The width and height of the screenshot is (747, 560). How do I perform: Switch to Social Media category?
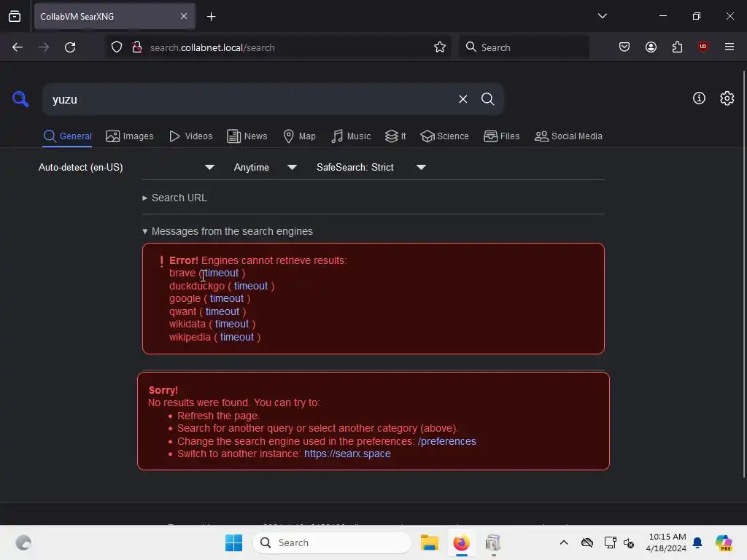pyautogui.click(x=568, y=136)
